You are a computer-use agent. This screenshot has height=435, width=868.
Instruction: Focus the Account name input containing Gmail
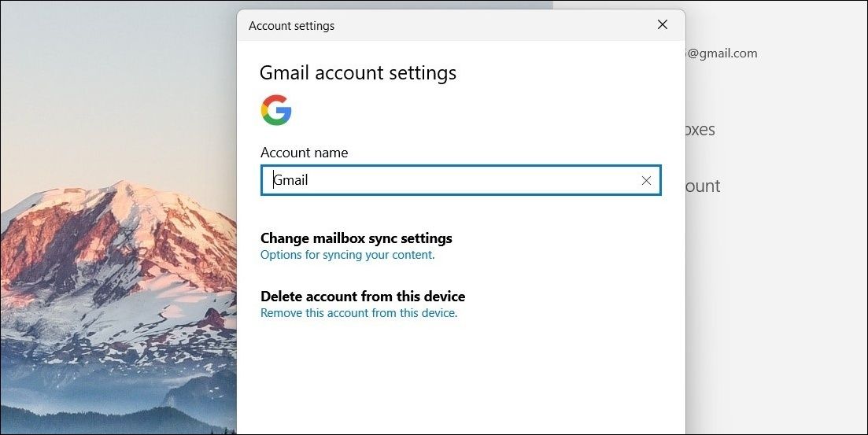[x=460, y=180]
